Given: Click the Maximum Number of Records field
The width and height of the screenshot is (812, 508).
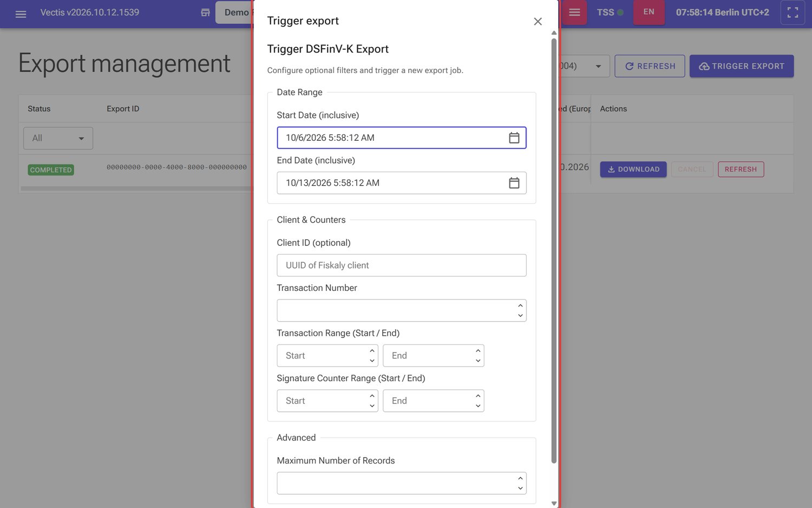Looking at the screenshot, I should pos(401,483).
